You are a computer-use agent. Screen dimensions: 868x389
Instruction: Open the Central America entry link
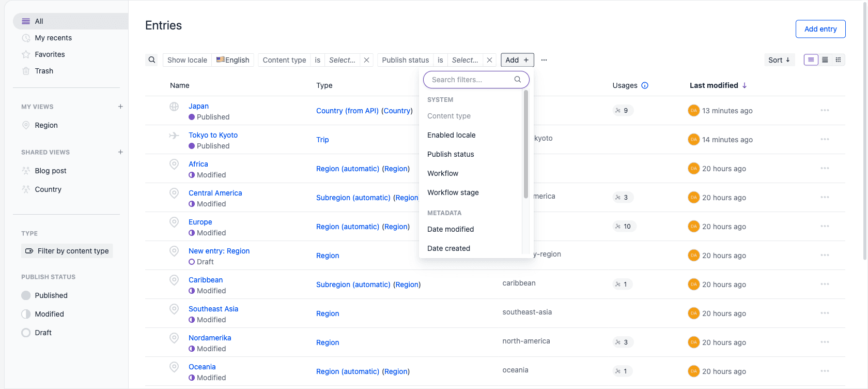215,193
